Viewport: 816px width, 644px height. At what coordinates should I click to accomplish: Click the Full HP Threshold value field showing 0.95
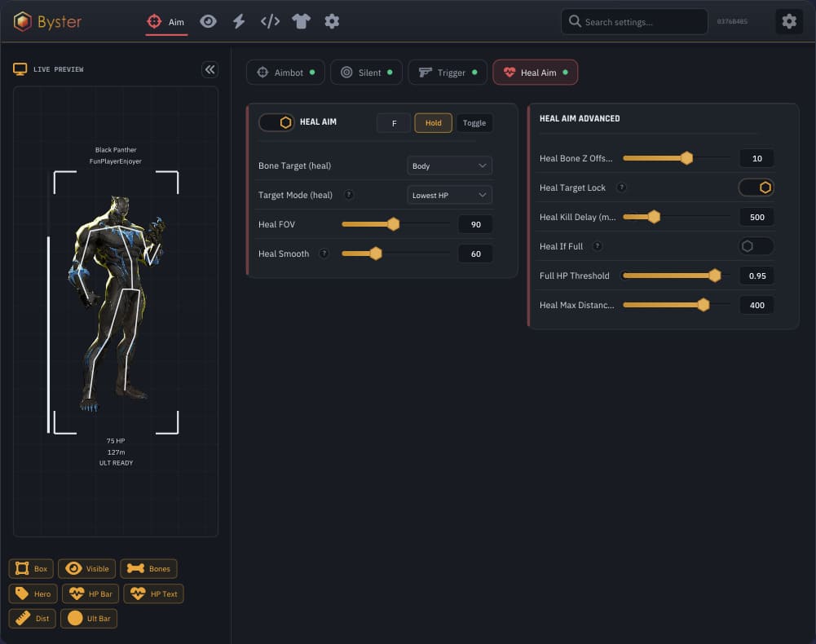(756, 276)
